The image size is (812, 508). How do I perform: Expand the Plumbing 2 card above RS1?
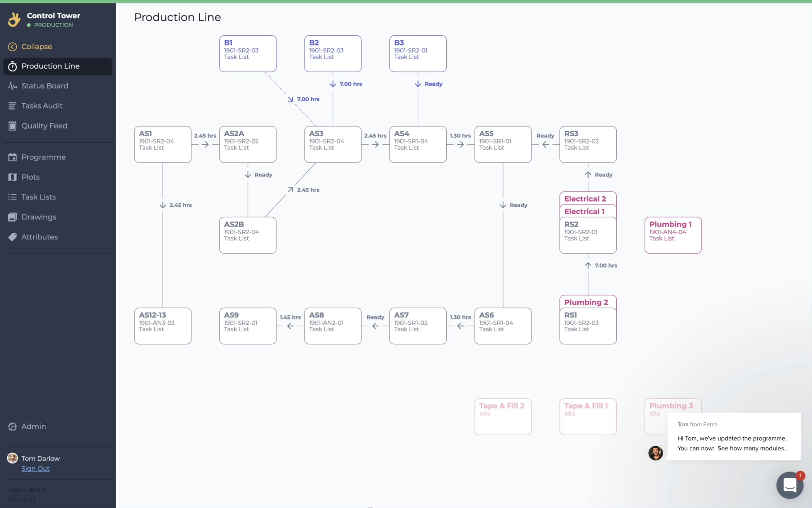pos(586,302)
